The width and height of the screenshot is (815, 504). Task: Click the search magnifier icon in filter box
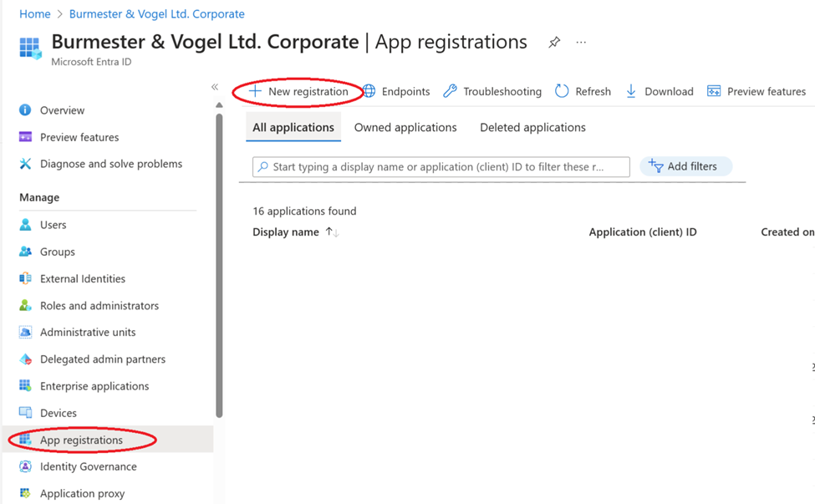pyautogui.click(x=263, y=167)
